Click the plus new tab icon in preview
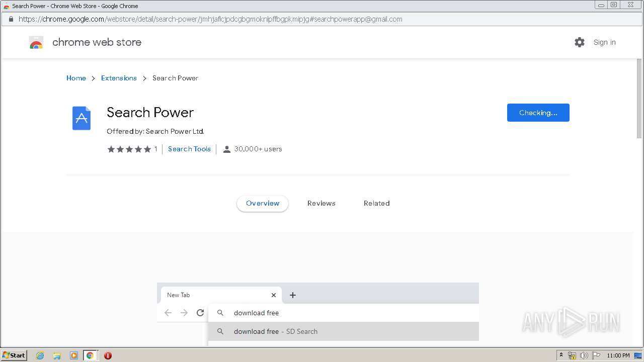The image size is (644, 362). 293,295
